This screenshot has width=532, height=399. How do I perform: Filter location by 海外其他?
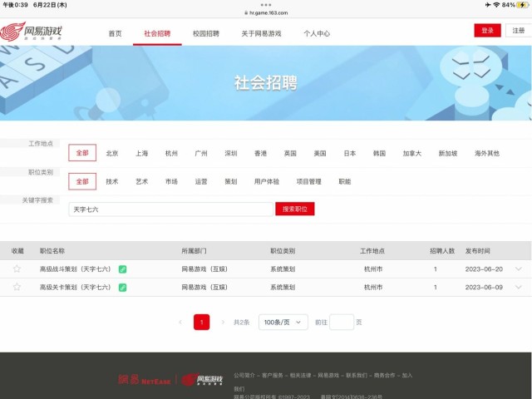coord(487,153)
